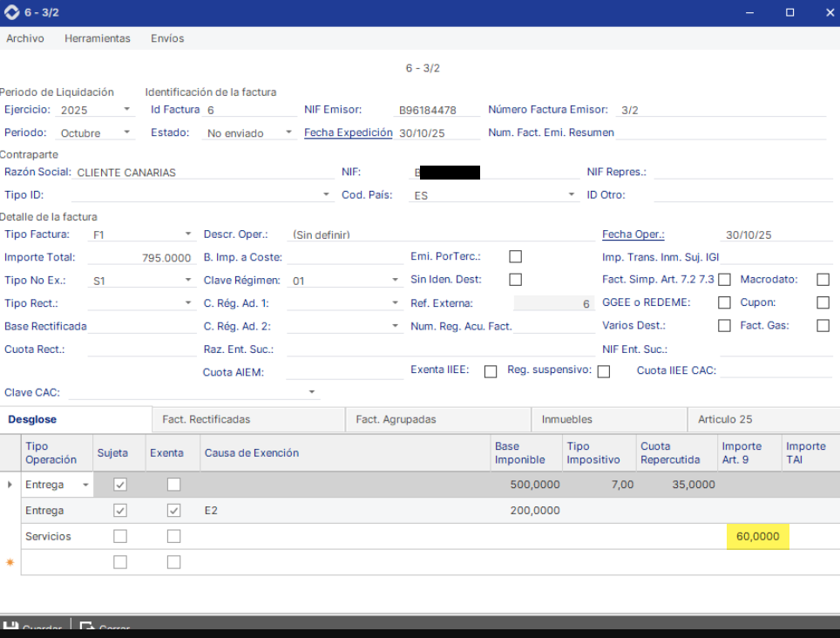The height and width of the screenshot is (638, 840).
Task: Toggle the Varios Dest. checkbox
Action: [724, 326]
